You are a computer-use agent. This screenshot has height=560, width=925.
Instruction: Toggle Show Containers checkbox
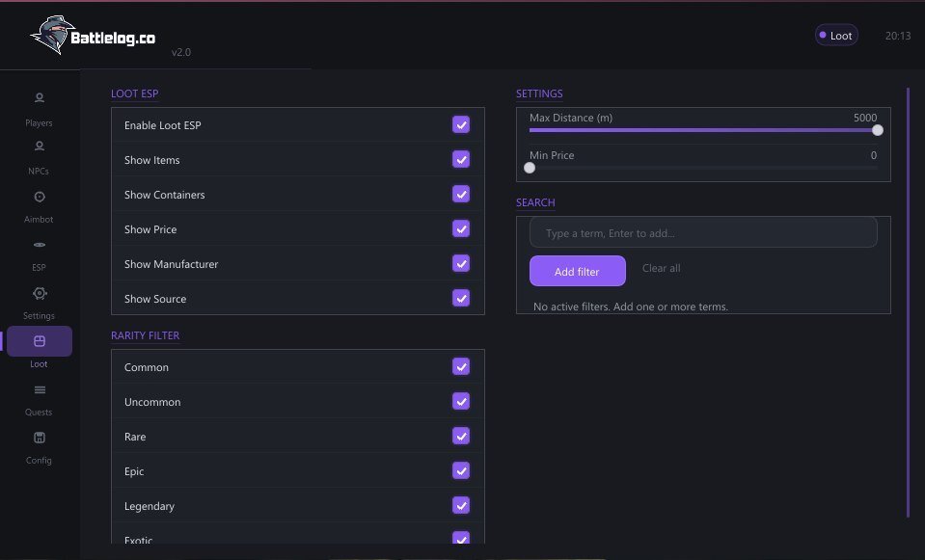tap(461, 194)
